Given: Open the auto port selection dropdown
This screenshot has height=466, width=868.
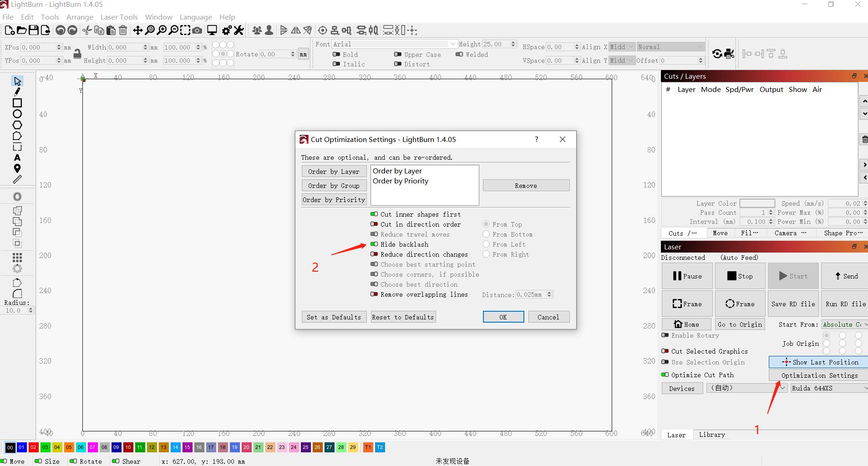Looking at the screenshot, I should (746, 388).
